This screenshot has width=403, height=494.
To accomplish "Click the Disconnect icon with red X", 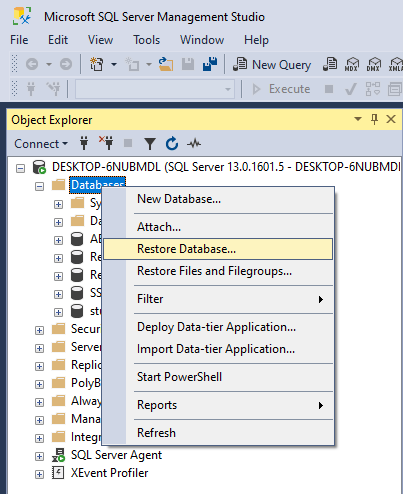I will point(106,143).
